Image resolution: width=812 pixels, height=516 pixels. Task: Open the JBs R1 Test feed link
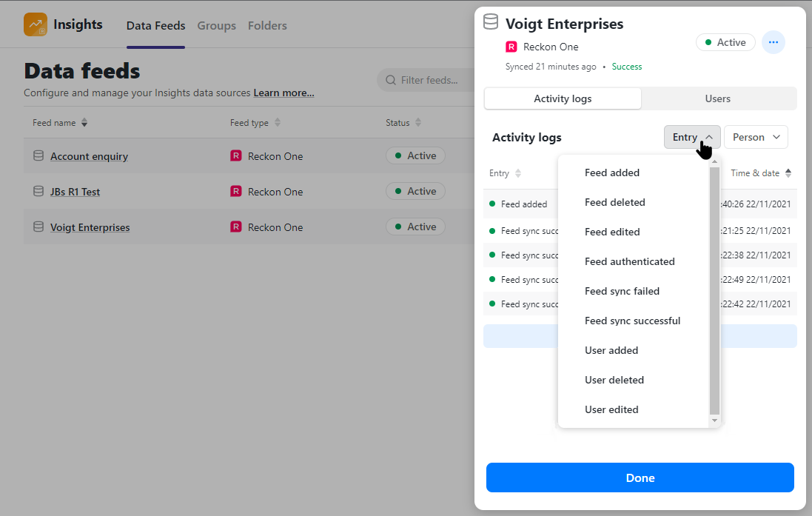click(x=75, y=192)
